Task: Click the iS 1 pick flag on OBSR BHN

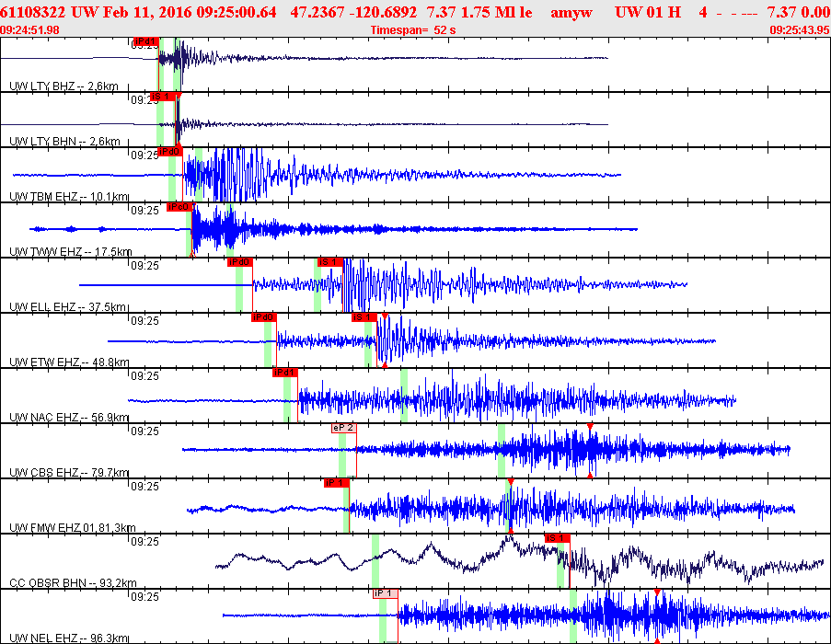Action: tap(557, 537)
